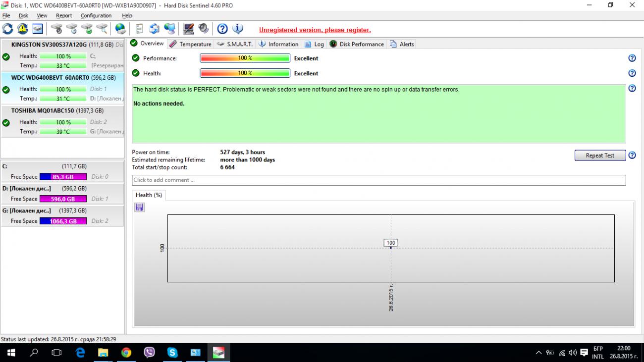644x362 pixels.
Task: Open the About info bubble icon
Action: point(237,29)
